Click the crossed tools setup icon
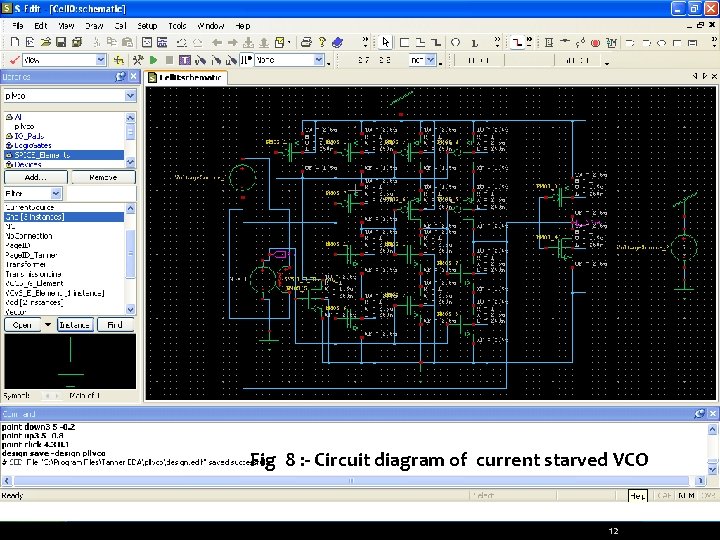Image resolution: width=720 pixels, height=540 pixels. [x=137, y=60]
